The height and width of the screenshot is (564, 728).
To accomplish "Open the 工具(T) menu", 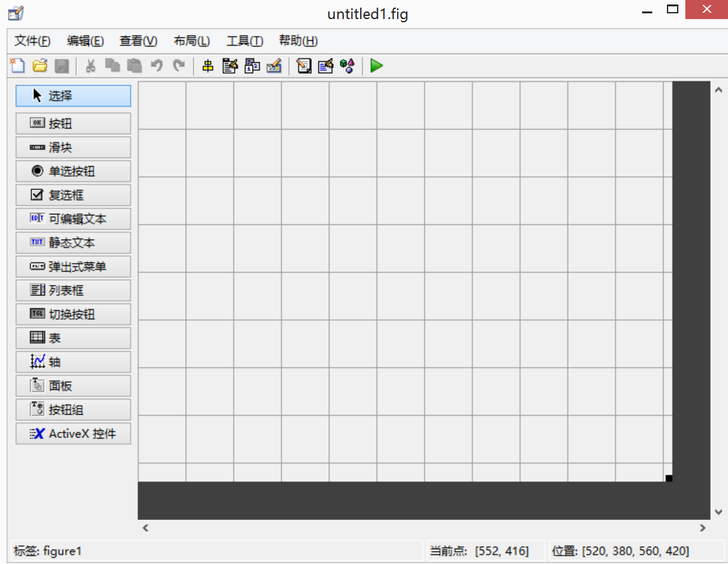I will coord(244,41).
